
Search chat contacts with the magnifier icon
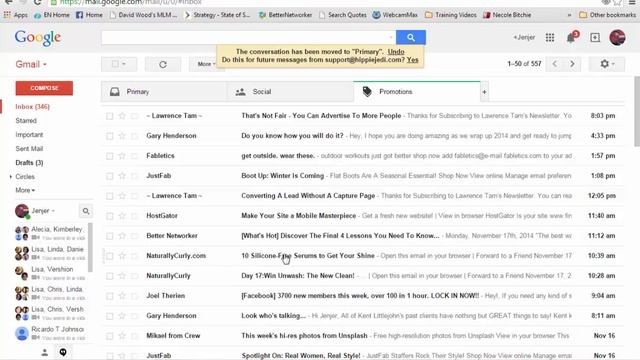click(86, 211)
